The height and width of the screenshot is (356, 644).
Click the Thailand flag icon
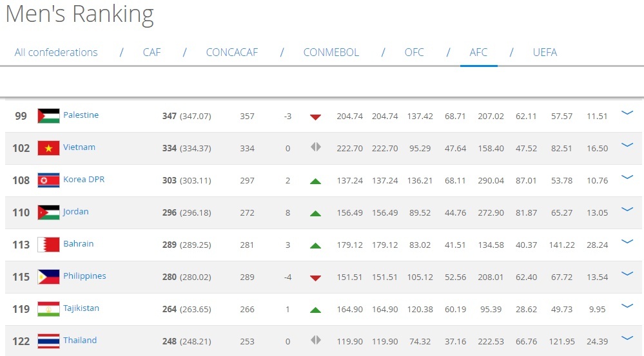tap(48, 341)
